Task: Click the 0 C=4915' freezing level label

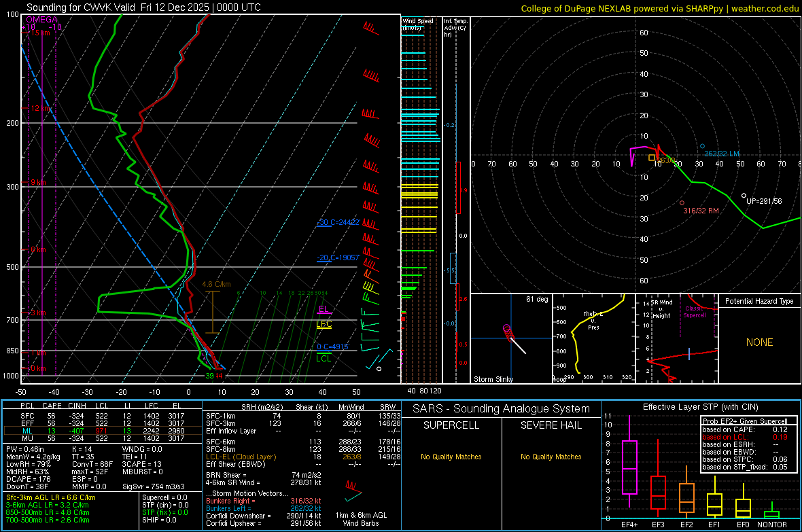Action: coord(333,347)
